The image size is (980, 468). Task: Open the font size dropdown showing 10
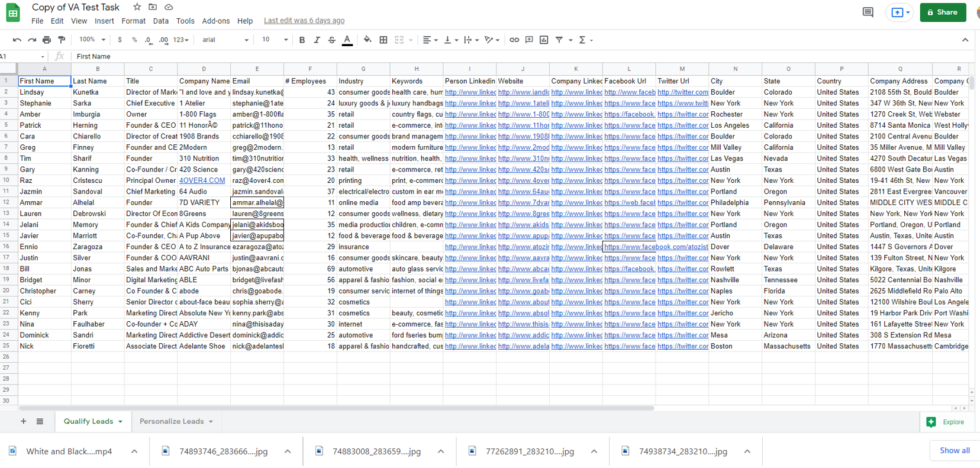[275, 40]
